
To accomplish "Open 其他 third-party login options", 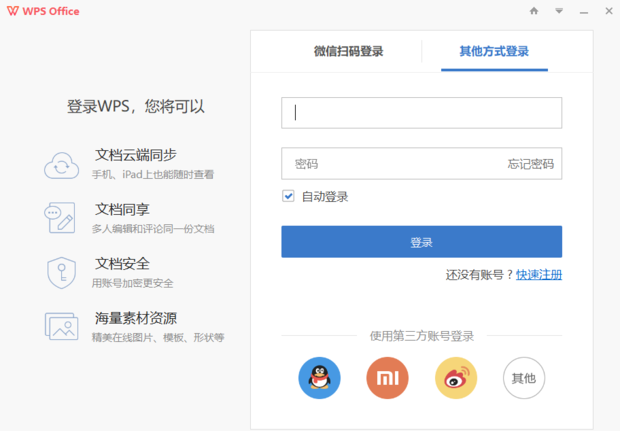I will point(524,378).
